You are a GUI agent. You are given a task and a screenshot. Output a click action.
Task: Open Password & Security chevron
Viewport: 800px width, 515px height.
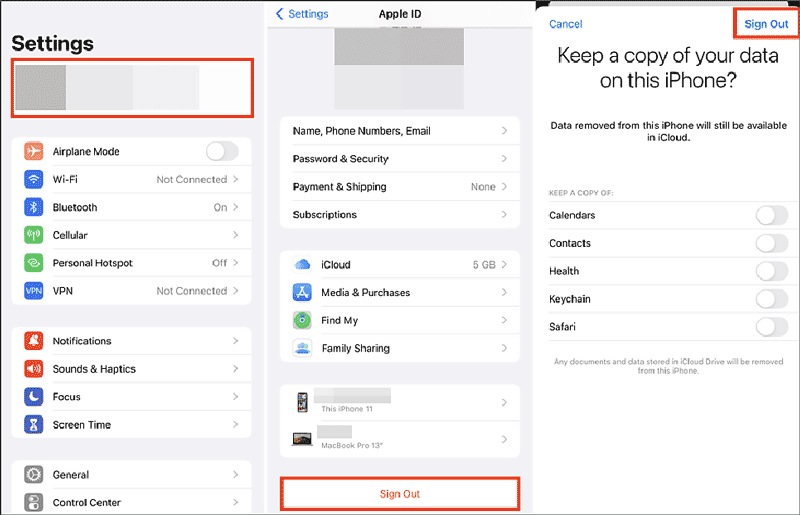tap(504, 159)
